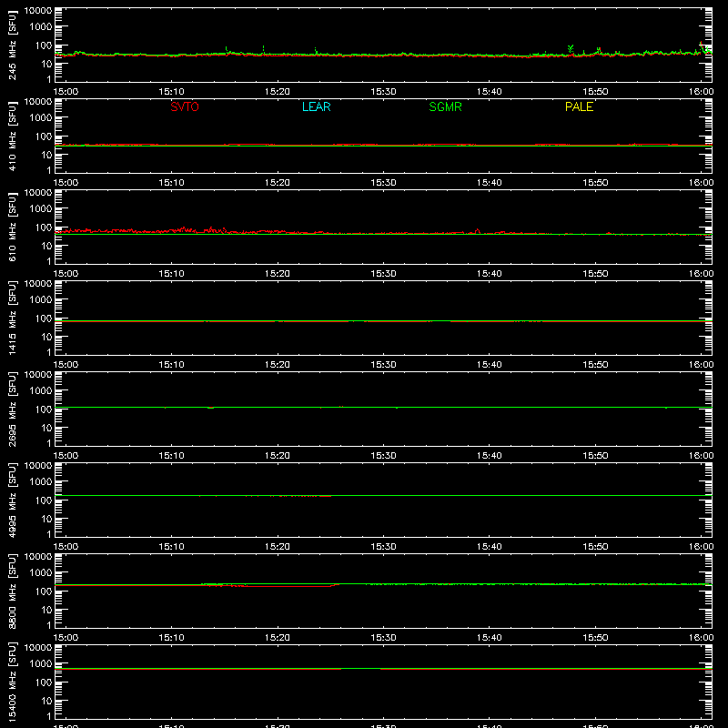728x728 pixels.
Task: Click 15:40 time label under 410 MHz plot
Action: [490, 183]
